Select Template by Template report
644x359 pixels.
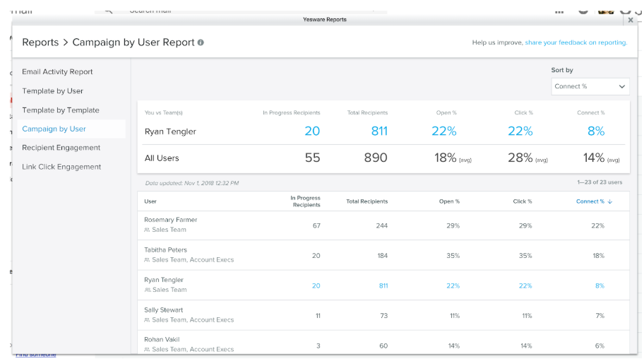point(61,110)
